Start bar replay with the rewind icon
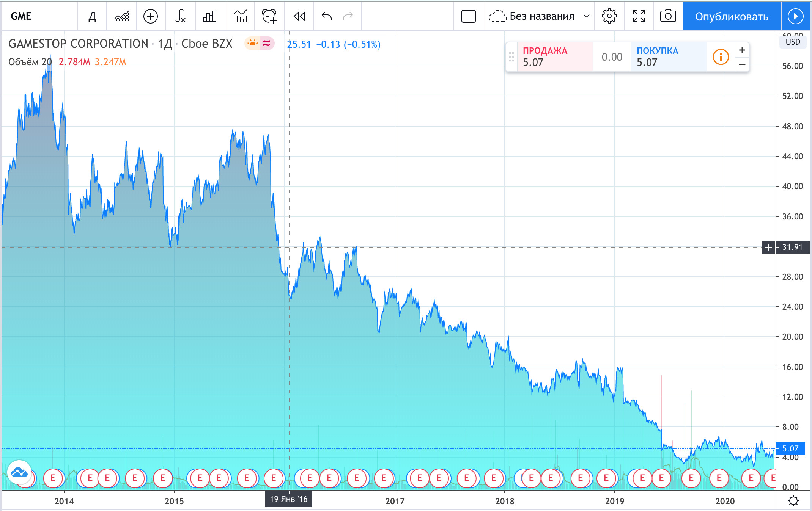 (x=299, y=16)
